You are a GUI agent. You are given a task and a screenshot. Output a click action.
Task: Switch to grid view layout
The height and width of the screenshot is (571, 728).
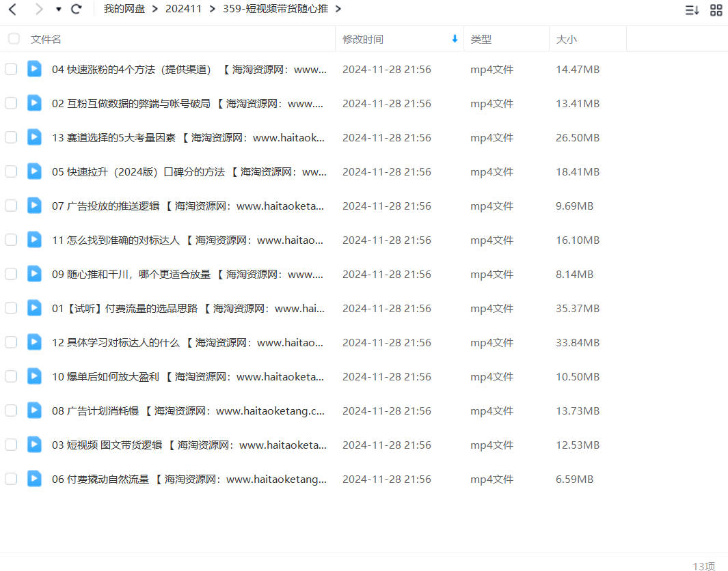point(716,10)
